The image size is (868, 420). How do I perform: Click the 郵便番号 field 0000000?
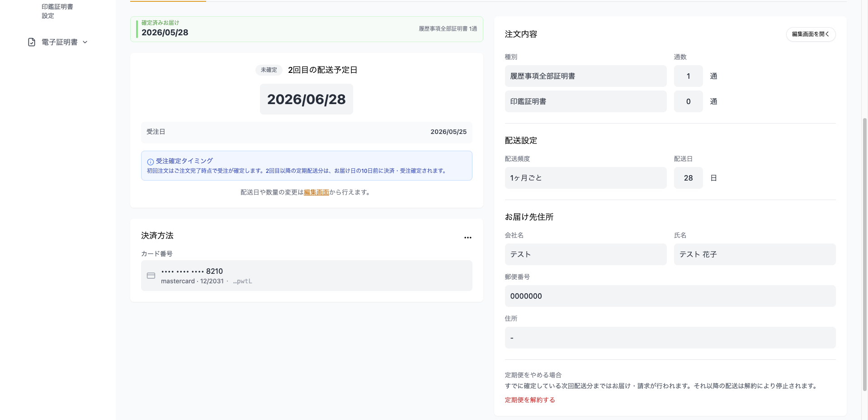(670, 296)
